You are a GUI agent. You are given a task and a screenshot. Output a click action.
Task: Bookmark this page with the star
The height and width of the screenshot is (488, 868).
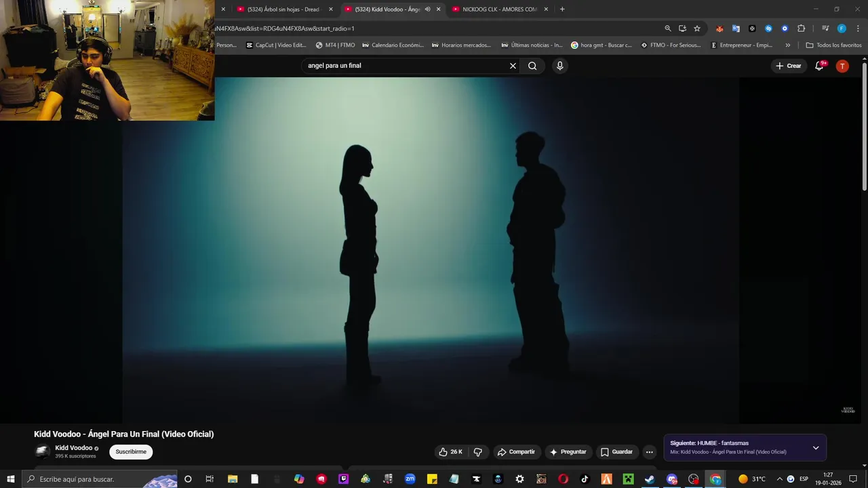click(697, 28)
